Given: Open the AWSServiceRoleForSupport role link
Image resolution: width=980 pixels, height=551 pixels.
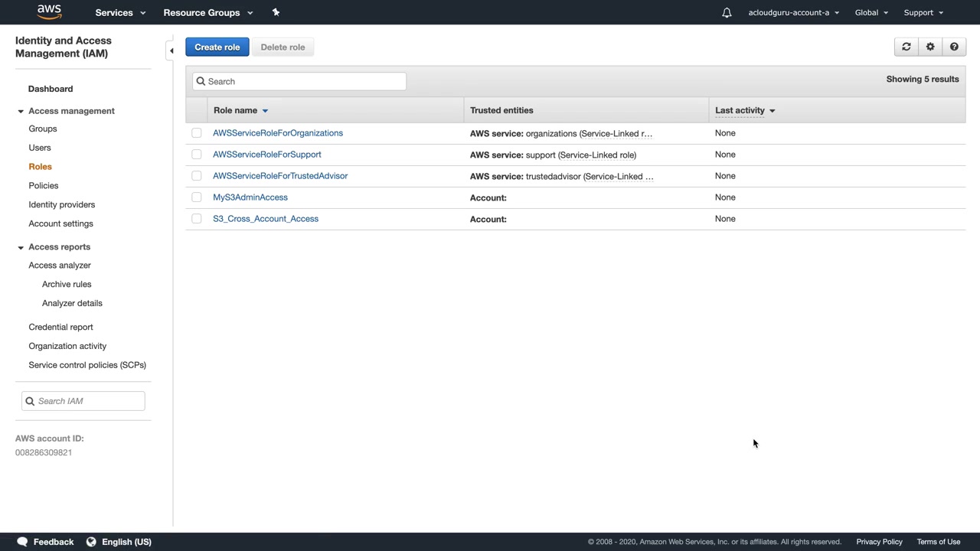Looking at the screenshot, I should [x=267, y=155].
